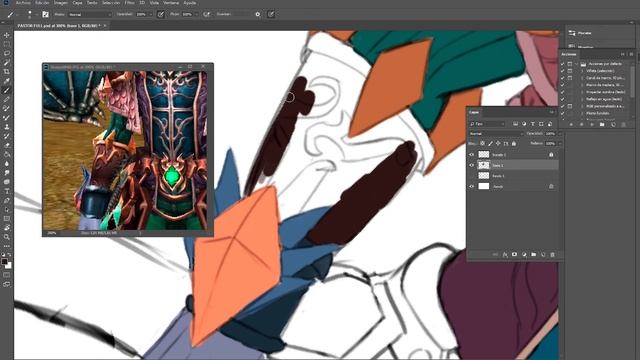640x360 pixels.
Task: Toggle checkmark for Acciones por defecto set
Action: [x=563, y=64]
